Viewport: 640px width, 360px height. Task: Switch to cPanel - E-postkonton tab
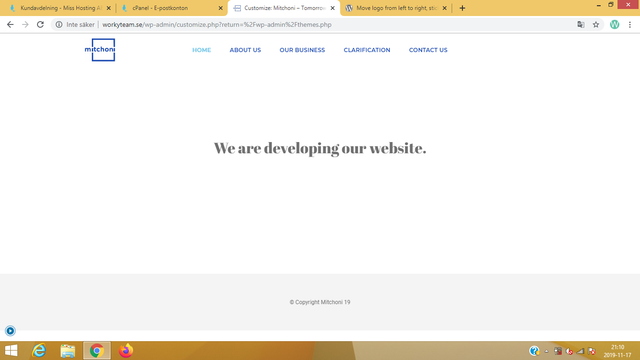point(171,8)
